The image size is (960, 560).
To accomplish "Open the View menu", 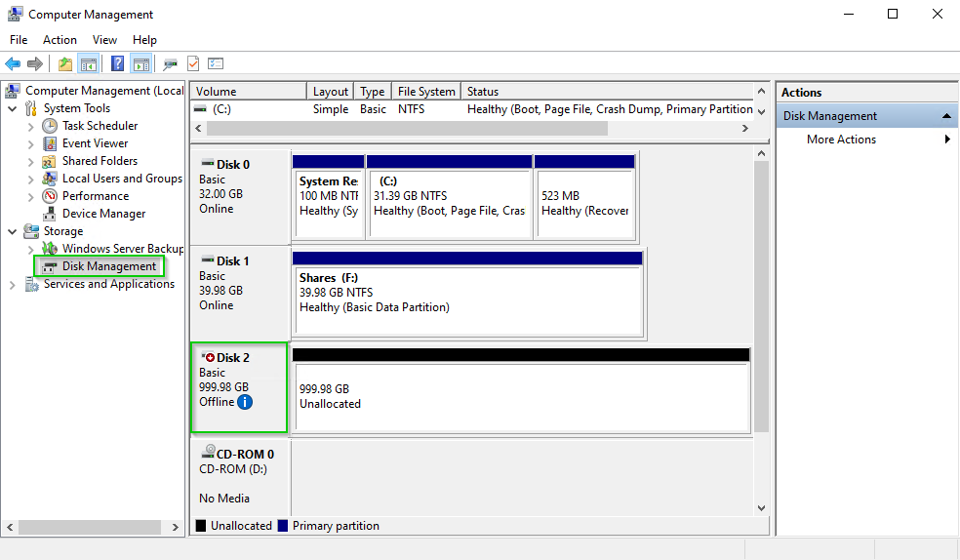I will (104, 40).
